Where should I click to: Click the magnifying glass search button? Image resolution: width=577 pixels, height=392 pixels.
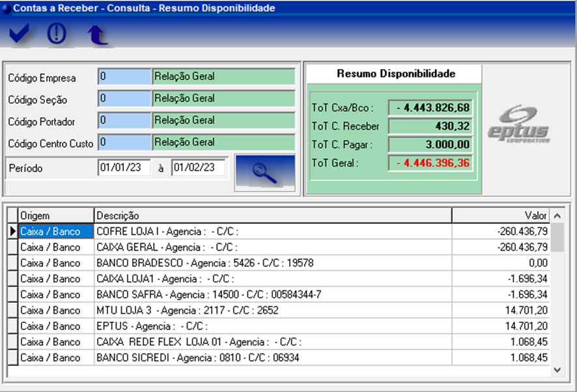264,173
